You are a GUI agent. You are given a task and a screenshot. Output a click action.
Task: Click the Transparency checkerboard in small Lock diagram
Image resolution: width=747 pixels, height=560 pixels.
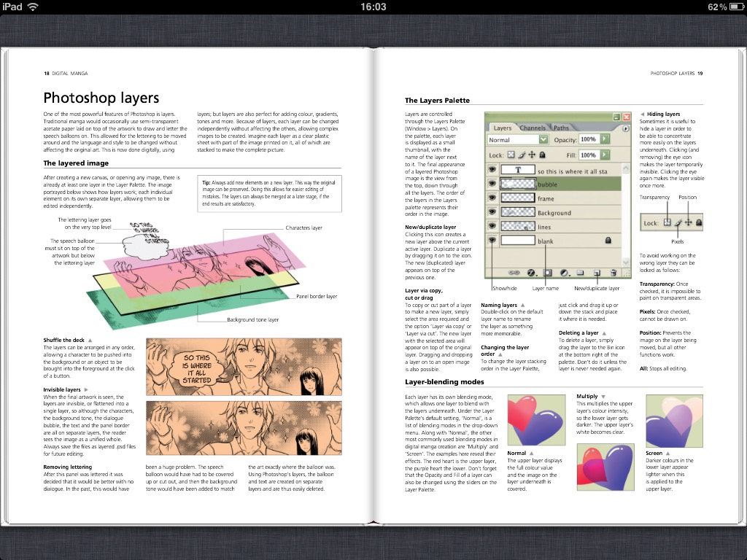(667, 222)
